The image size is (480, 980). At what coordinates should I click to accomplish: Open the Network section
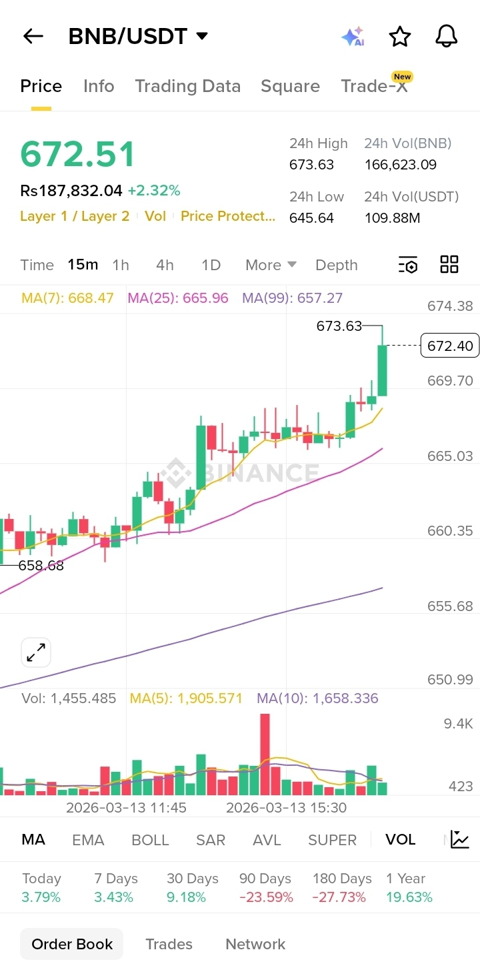[255, 944]
